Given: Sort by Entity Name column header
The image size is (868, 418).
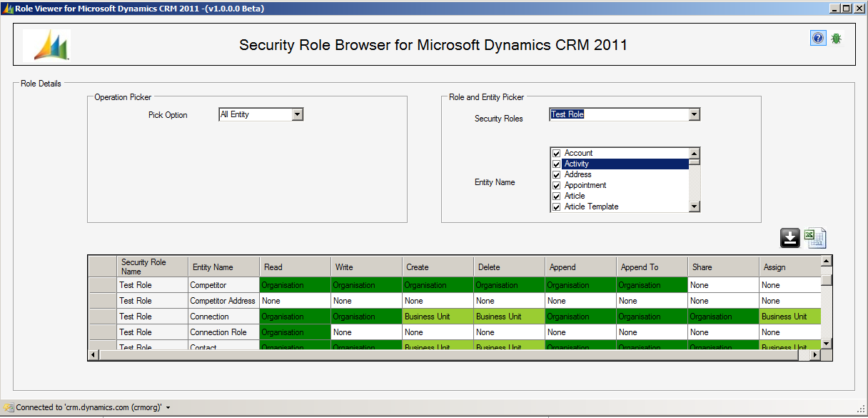Looking at the screenshot, I should (x=223, y=267).
